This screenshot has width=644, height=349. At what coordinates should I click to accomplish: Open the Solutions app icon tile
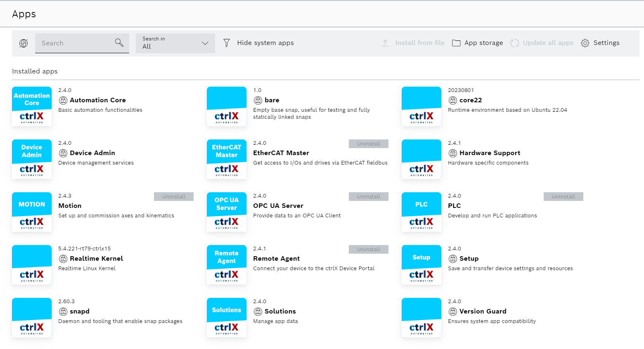(226, 318)
